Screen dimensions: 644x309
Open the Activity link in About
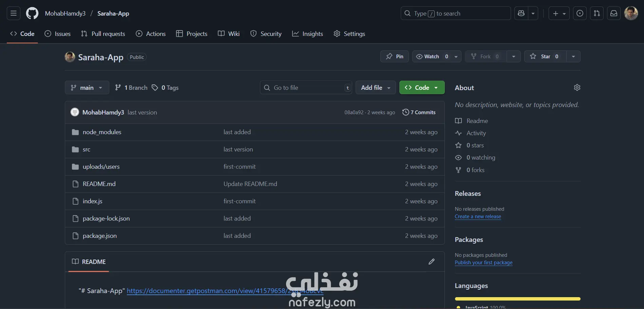471,133
